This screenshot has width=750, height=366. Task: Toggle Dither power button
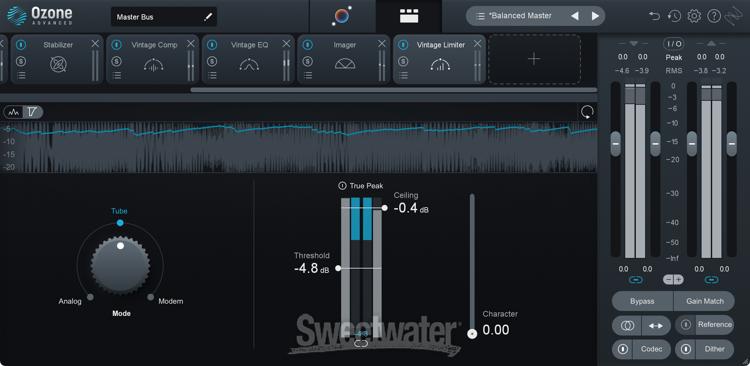pyautogui.click(x=686, y=349)
